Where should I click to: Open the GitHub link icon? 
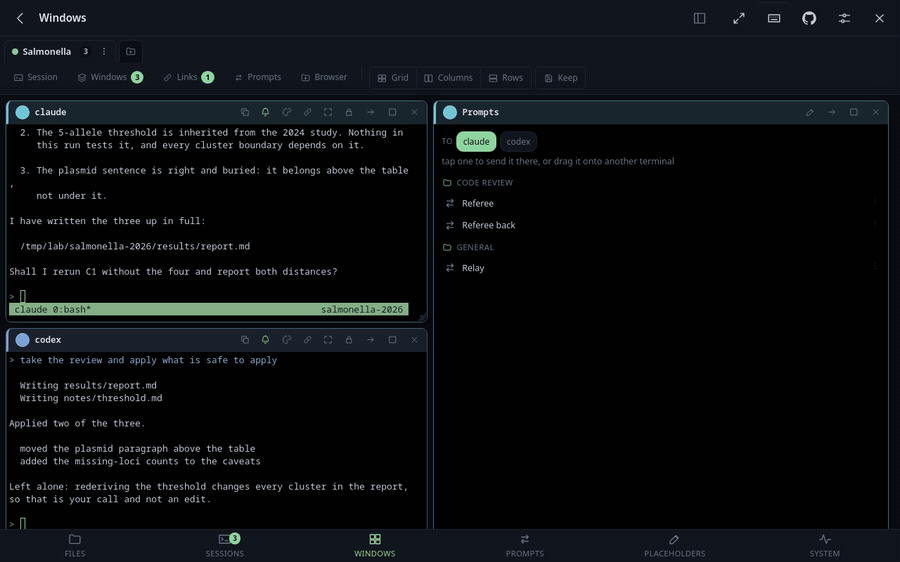click(809, 18)
